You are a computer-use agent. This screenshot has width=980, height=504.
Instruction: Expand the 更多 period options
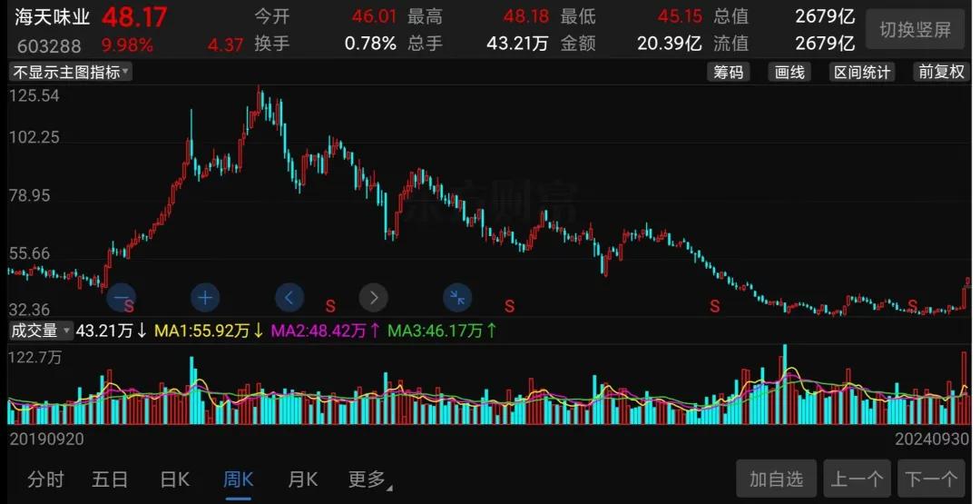pyautogui.click(x=370, y=479)
